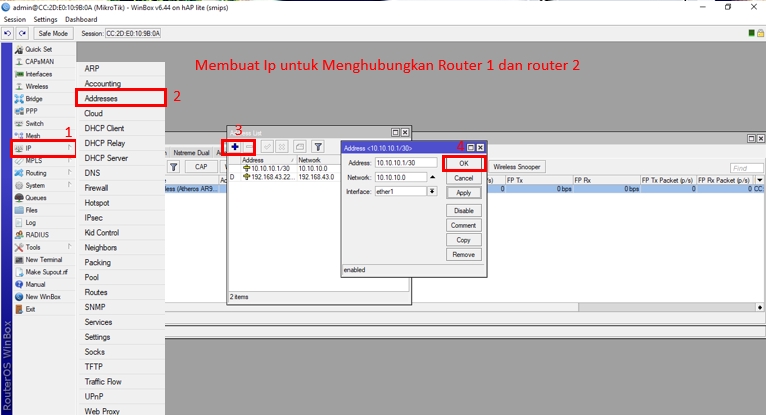Click the Wireless Snooper button
Screen dimensions: 766x415
(516, 167)
